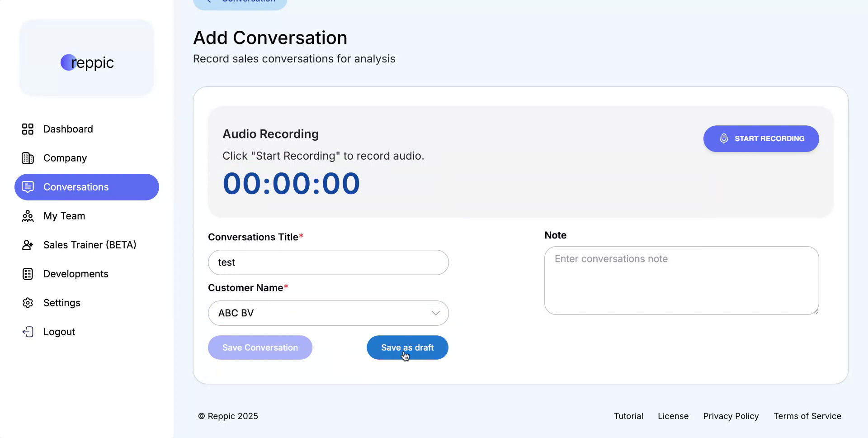Click the Start Recording button
This screenshot has height=438, width=868.
[761, 138]
